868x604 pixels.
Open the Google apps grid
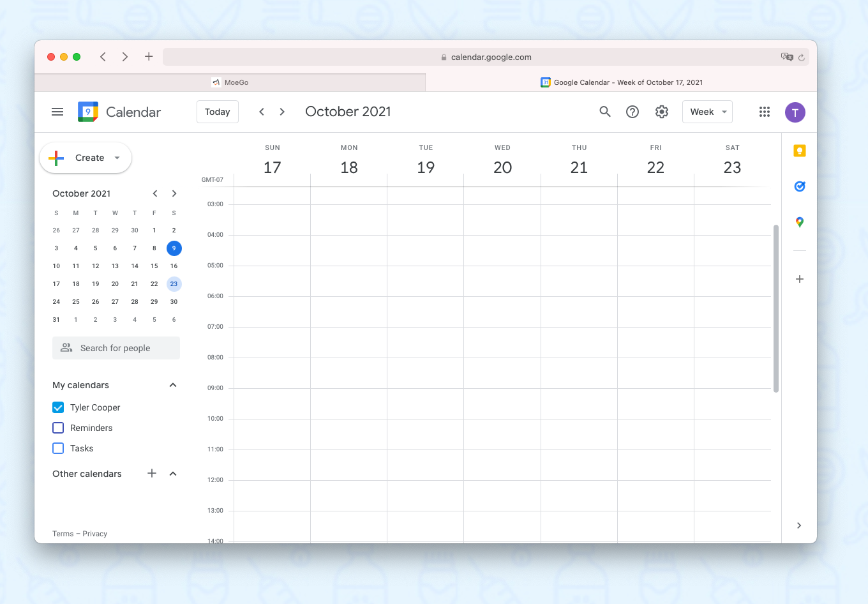tap(765, 112)
